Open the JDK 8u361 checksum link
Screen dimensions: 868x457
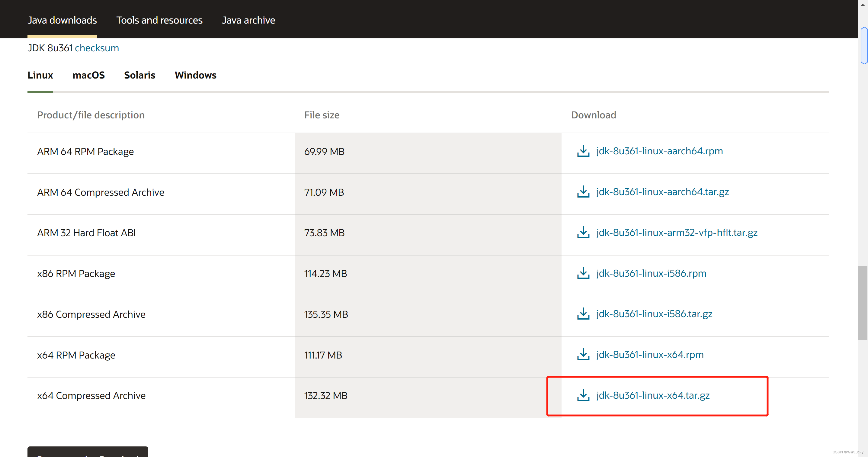(x=97, y=48)
